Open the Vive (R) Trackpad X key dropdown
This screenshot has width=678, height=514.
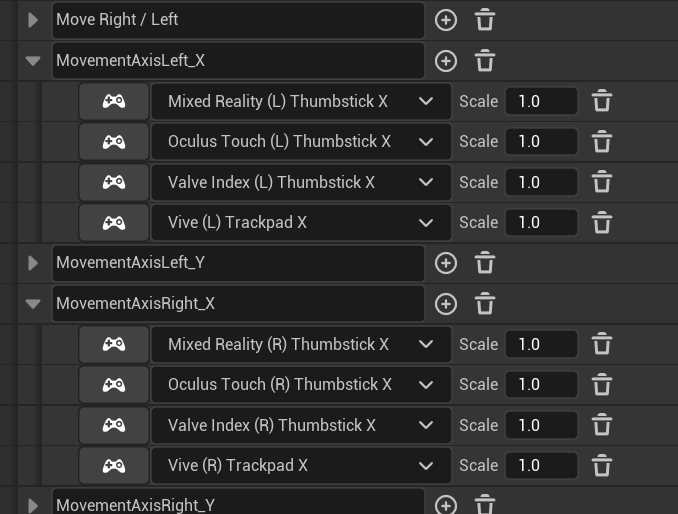point(298,466)
